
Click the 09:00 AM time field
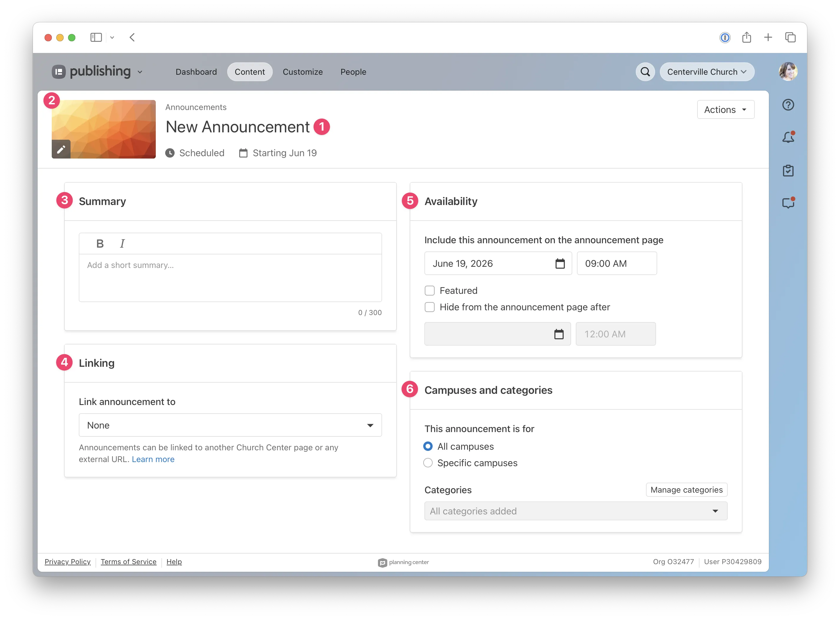617,264
